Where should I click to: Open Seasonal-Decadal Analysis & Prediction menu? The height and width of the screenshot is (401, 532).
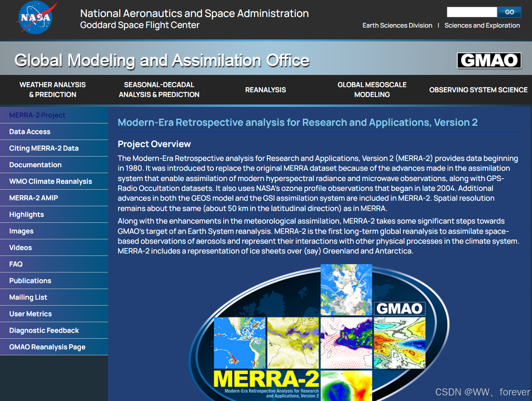coord(159,90)
